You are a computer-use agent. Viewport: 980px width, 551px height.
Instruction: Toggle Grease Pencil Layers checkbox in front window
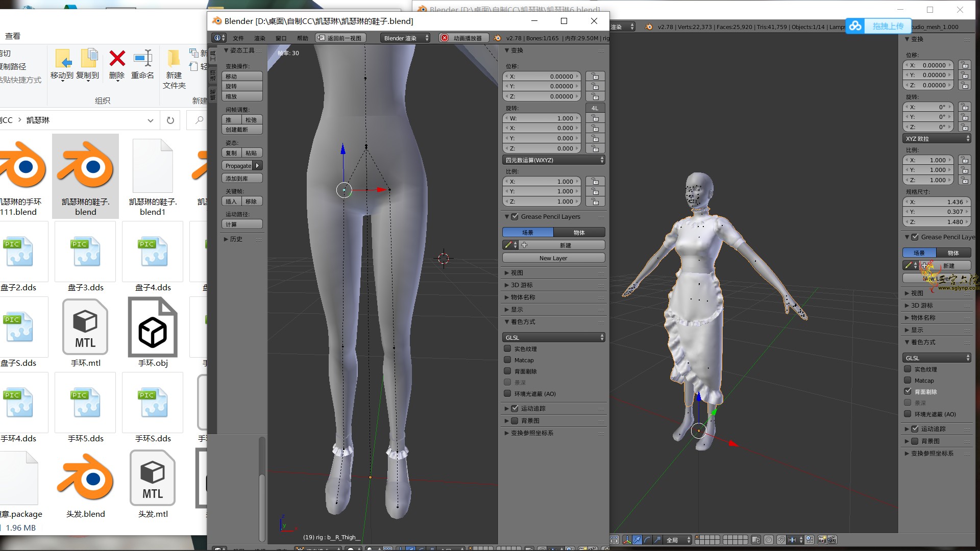(x=514, y=216)
